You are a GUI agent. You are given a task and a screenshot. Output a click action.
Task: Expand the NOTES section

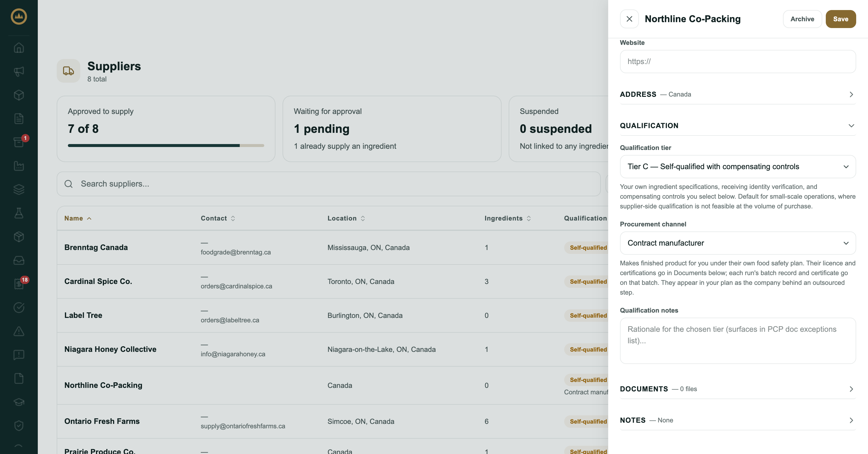738,420
